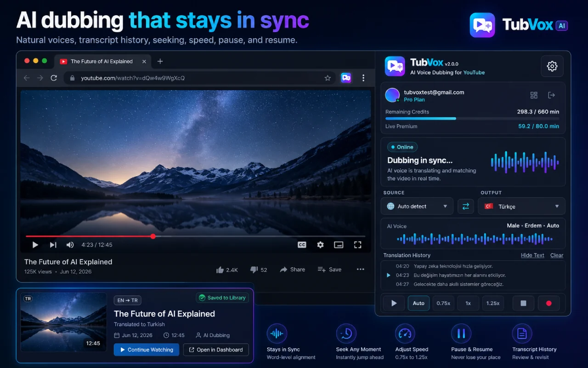Click the Saved to Library badge

(x=222, y=298)
